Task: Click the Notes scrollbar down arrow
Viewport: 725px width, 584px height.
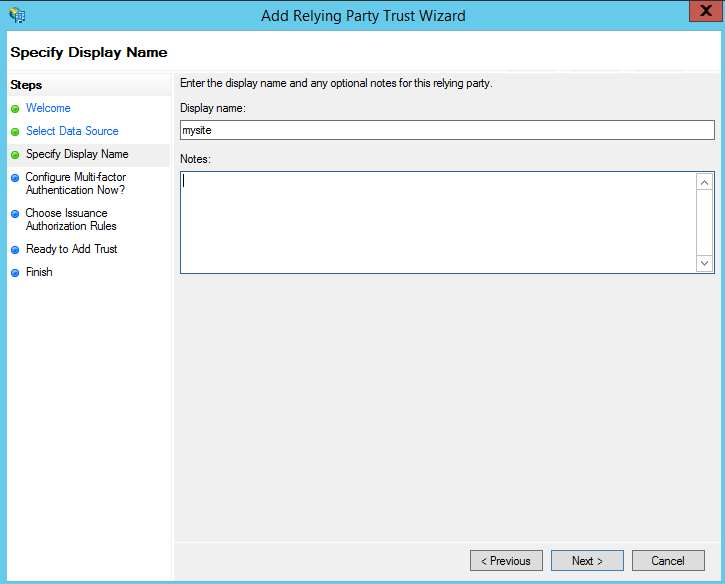Action: click(x=704, y=263)
